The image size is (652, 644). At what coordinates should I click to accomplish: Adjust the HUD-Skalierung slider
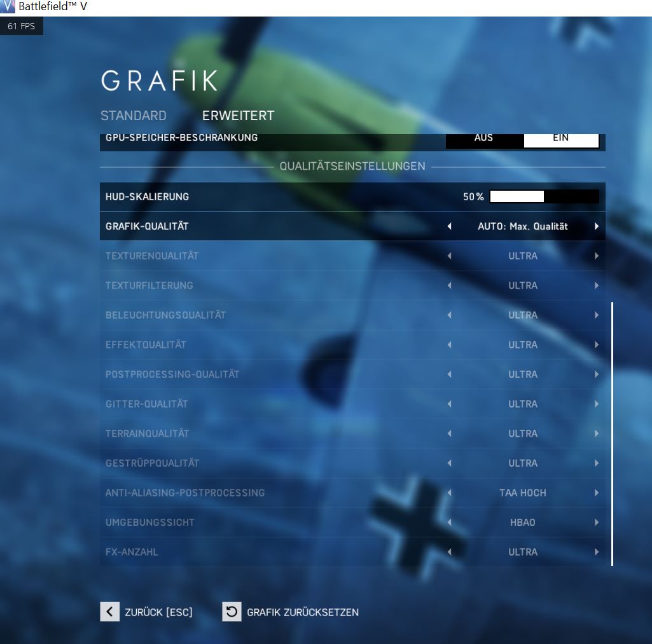[544, 196]
